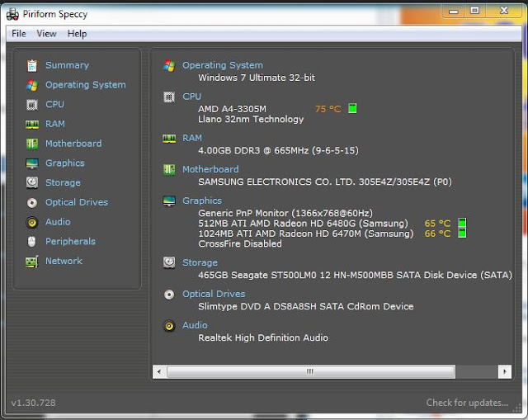Click Check for updates link
Viewport: 528px width, 420px height.
pos(468,403)
